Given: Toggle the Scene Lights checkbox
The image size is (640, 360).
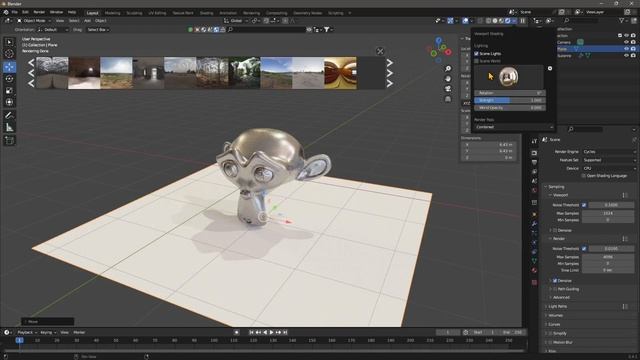Looking at the screenshot, I should click(476, 53).
